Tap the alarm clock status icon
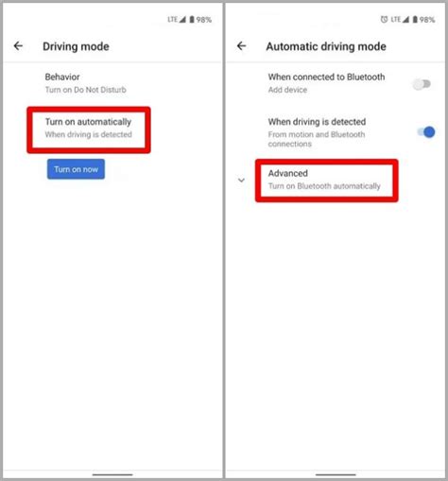This screenshot has width=448, height=481. click(384, 20)
